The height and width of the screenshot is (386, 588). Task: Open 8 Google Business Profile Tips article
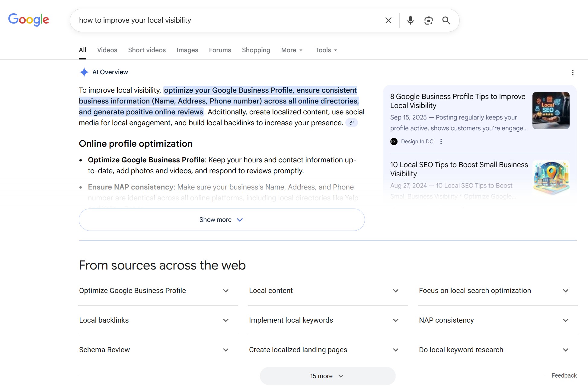(x=457, y=101)
